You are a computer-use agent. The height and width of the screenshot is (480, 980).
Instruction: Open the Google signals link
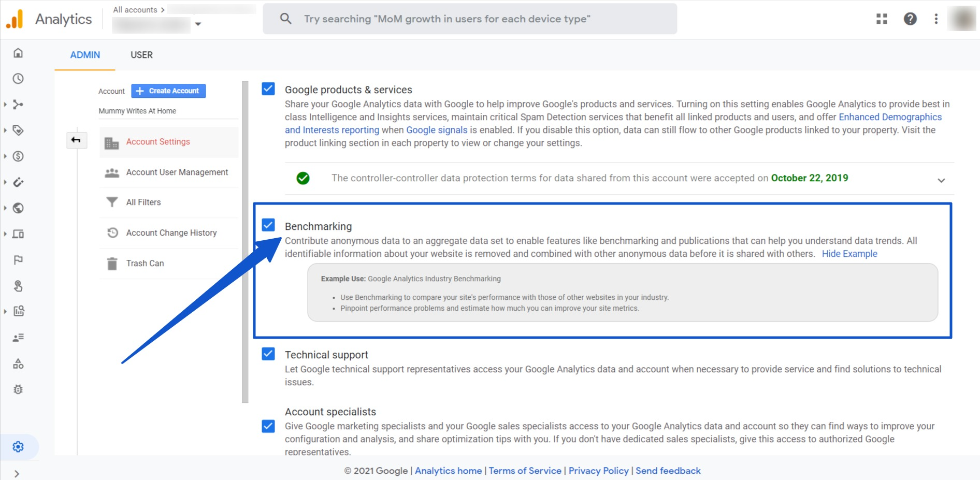click(437, 130)
